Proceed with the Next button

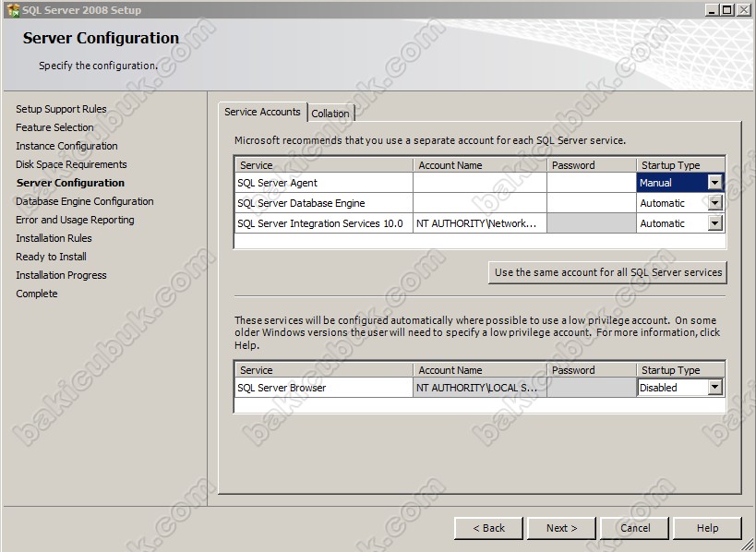click(x=562, y=528)
